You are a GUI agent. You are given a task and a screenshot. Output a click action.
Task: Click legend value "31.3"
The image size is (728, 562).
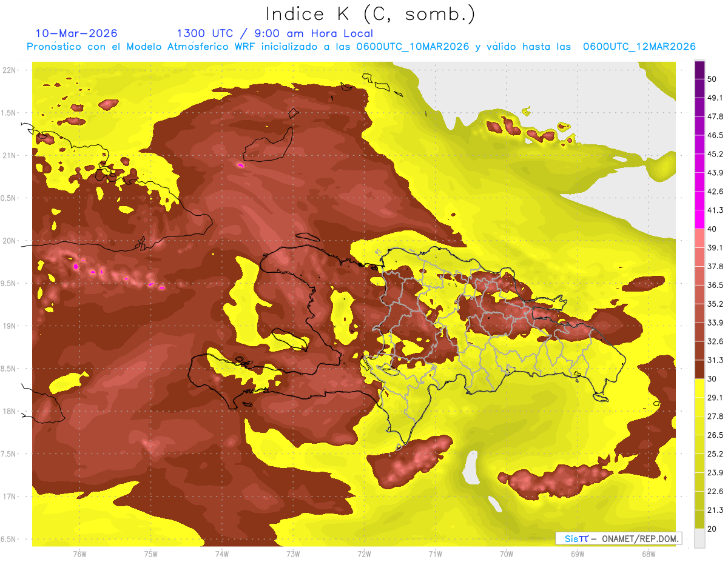coord(715,360)
